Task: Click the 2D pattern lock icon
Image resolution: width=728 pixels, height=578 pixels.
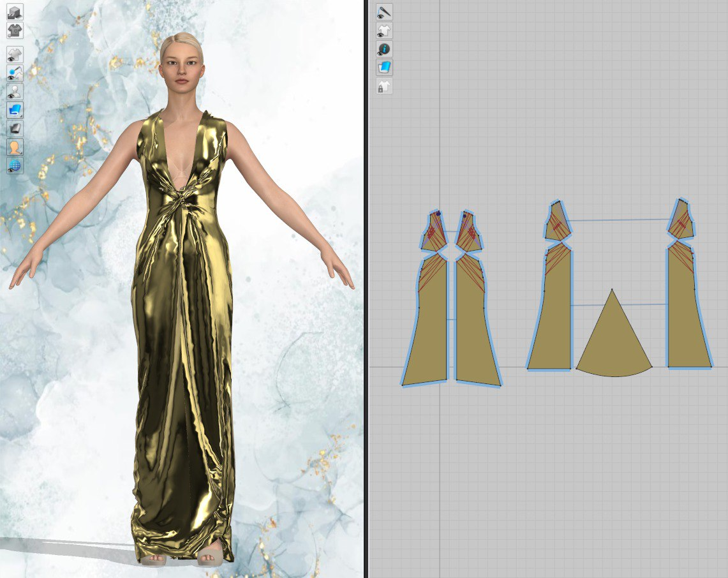Action: pyautogui.click(x=384, y=87)
